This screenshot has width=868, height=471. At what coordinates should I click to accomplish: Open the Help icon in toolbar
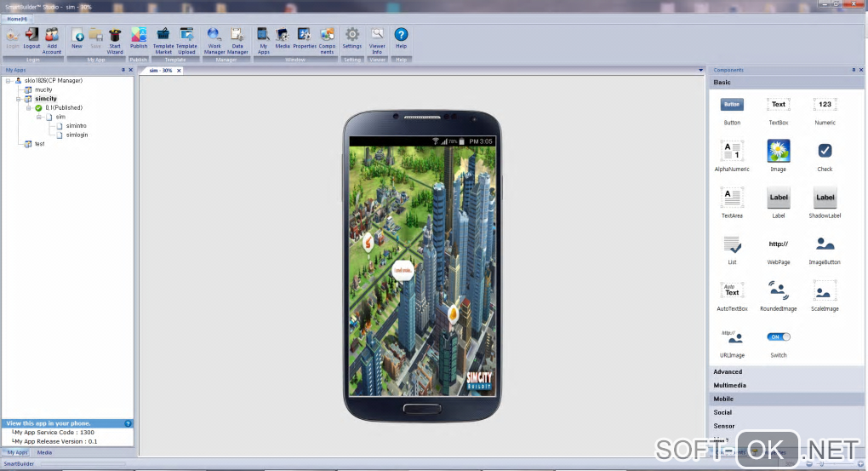point(401,40)
